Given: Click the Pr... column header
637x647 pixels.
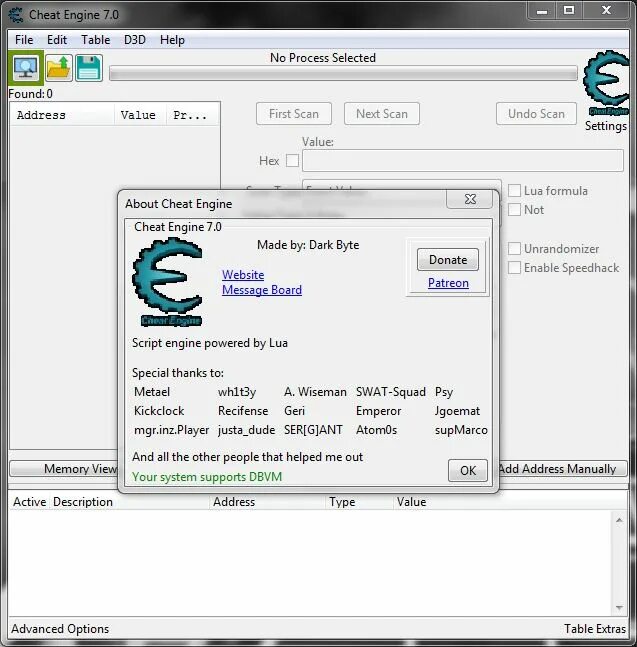Looking at the screenshot, I should [x=192, y=115].
